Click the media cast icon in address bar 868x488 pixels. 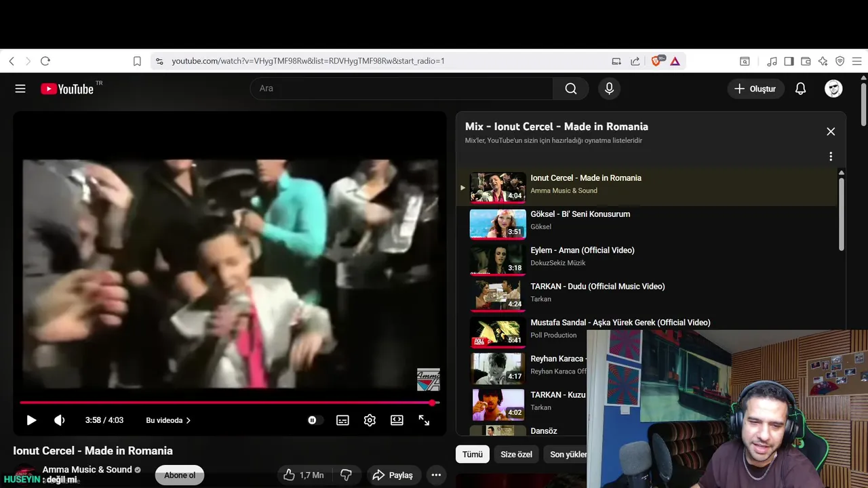(616, 61)
